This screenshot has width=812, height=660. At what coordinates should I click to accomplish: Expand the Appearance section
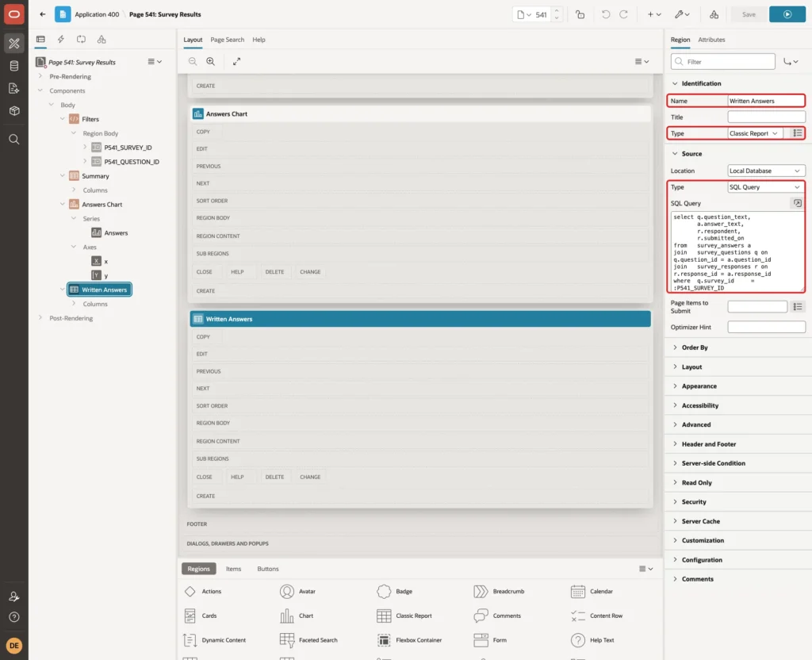coord(675,386)
